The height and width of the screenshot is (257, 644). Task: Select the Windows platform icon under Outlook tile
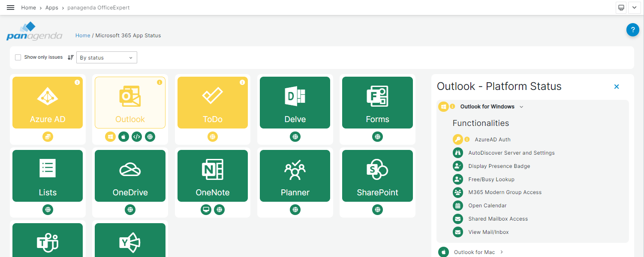[x=110, y=137]
